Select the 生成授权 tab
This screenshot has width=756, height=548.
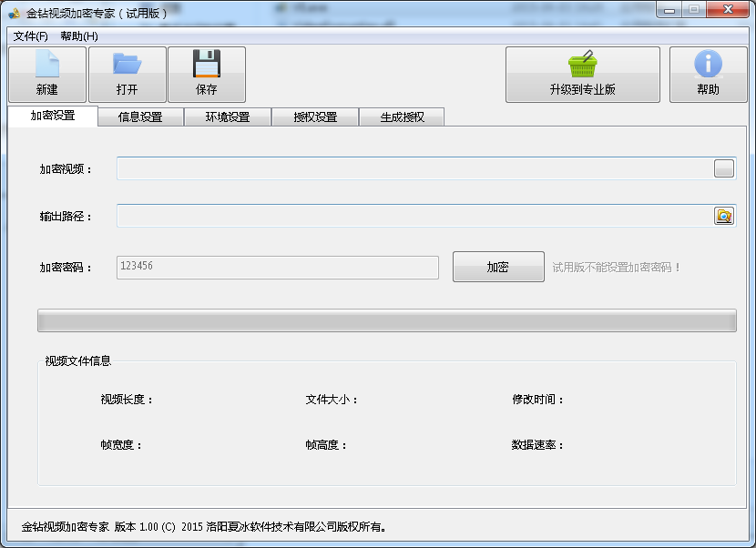[x=402, y=117]
